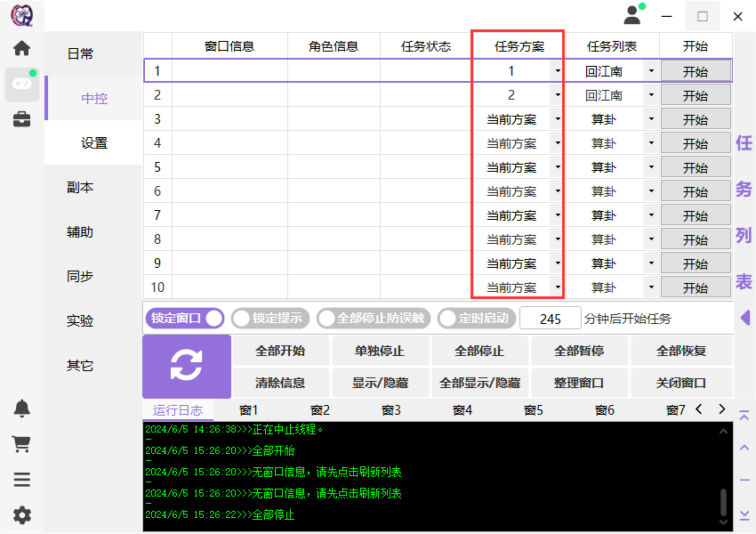Click the 清除信息 button

(280, 383)
